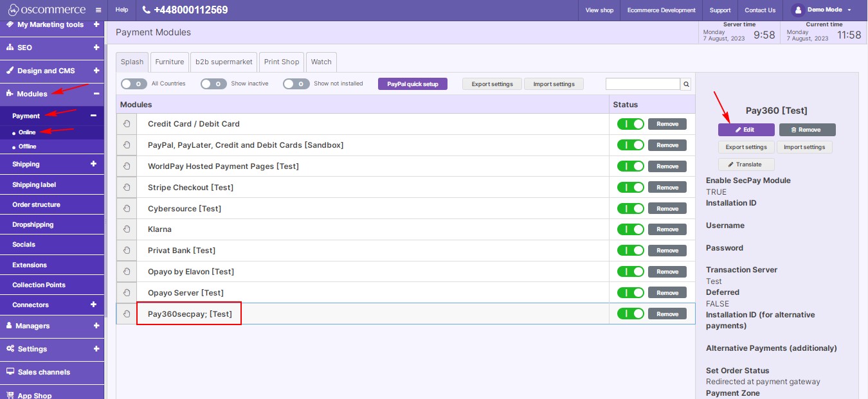Grab drag handle of Credit Card / Debit Card row
The height and width of the screenshot is (399, 868).
coord(127,124)
